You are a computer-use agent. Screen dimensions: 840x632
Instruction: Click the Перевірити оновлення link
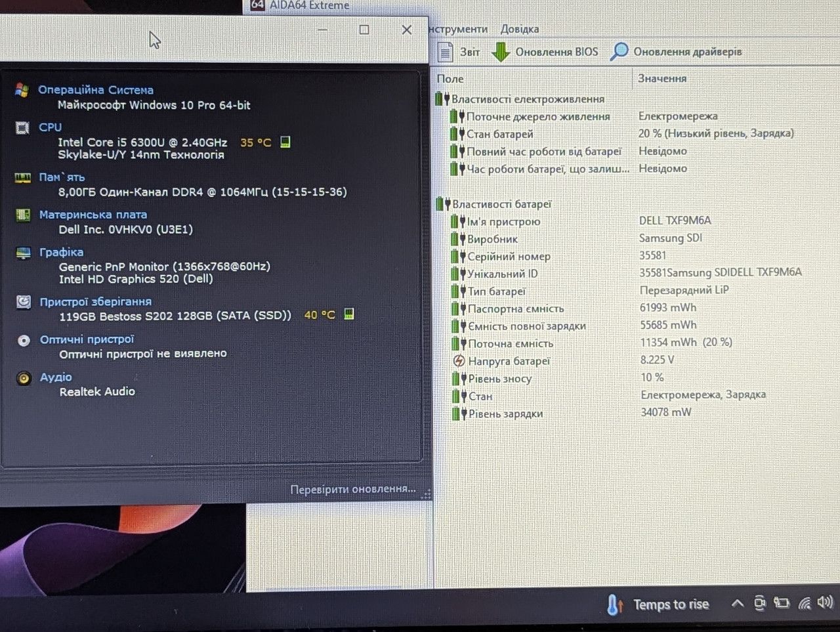pos(353,489)
